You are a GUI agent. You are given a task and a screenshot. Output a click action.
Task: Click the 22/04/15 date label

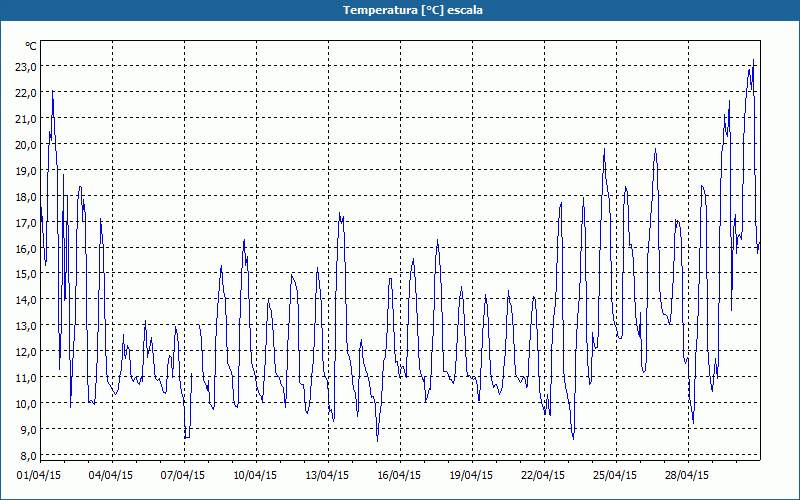543,476
